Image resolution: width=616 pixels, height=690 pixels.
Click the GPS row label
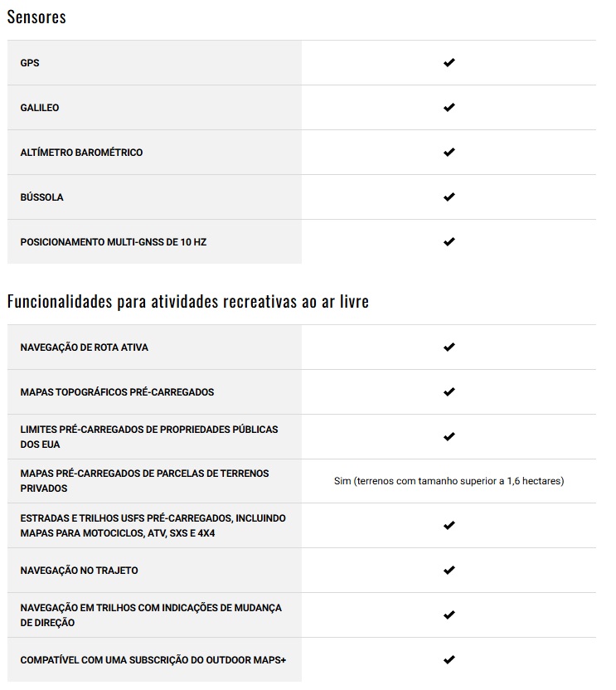tap(30, 63)
